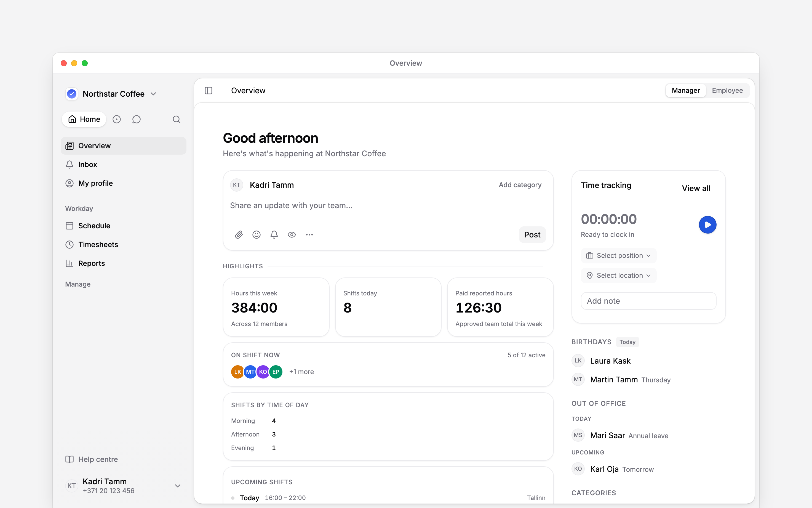Viewport: 812px width, 508px height.
Task: Click the Add note field
Action: [648, 301]
